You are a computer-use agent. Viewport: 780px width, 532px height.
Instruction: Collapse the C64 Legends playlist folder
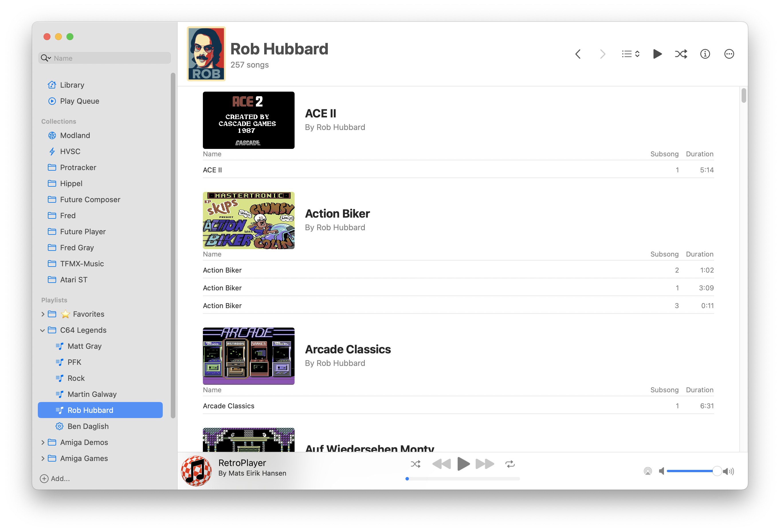click(x=43, y=330)
